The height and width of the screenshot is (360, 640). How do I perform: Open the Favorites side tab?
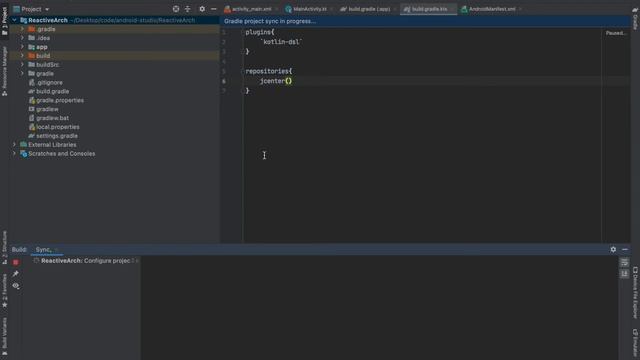click(x=4, y=291)
